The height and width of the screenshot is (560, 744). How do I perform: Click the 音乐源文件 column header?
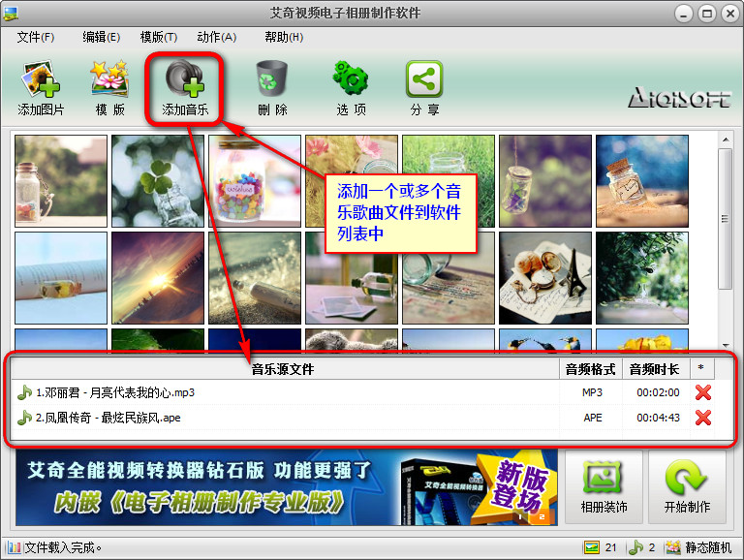pyautogui.click(x=285, y=369)
